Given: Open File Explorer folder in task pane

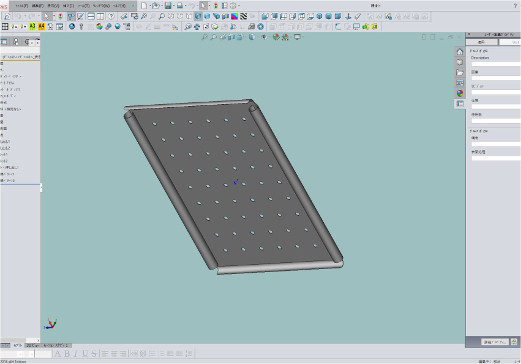Looking at the screenshot, I should click(460, 72).
